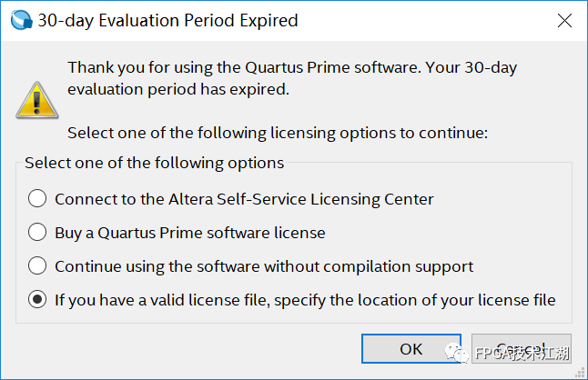This screenshot has width=588, height=380.
Task: Select Continue without compilation support radio button
Action: (x=37, y=265)
